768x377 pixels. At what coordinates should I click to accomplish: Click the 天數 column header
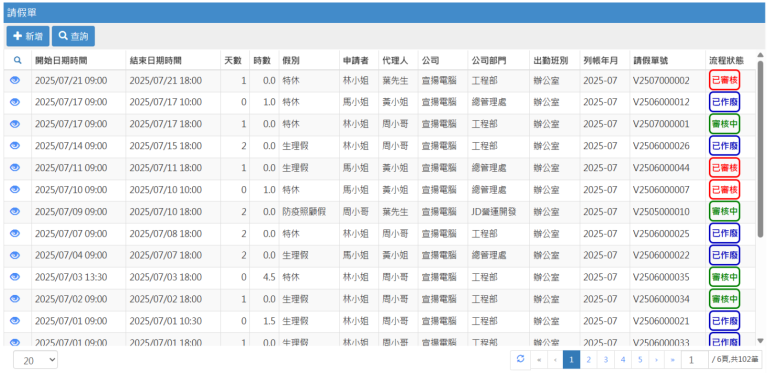[x=233, y=61]
